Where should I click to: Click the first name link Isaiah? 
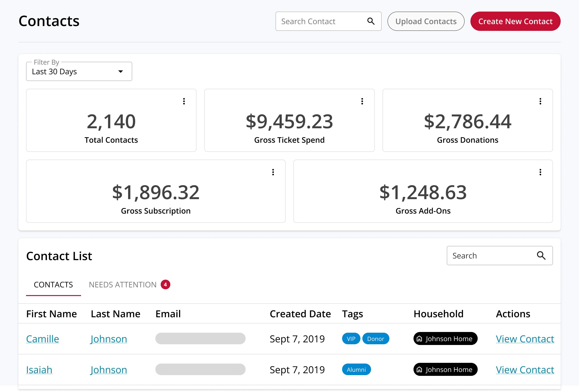tap(39, 370)
